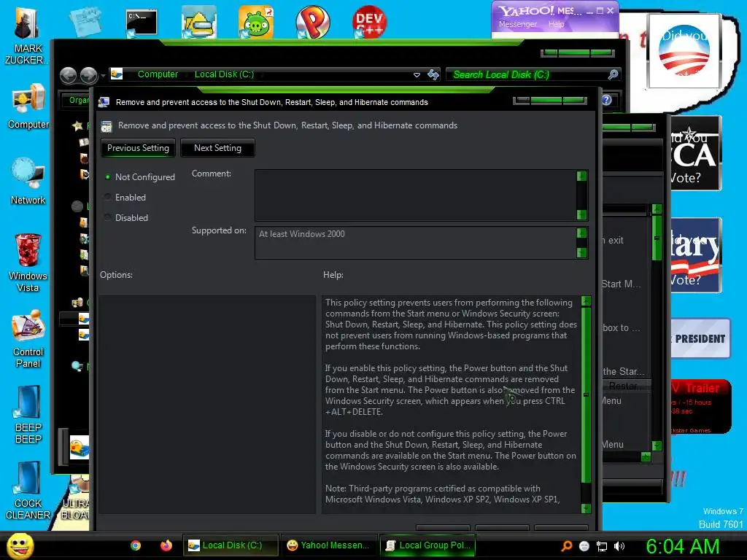Open Help menu in Yahoo Messenger window

pyautogui.click(x=556, y=24)
